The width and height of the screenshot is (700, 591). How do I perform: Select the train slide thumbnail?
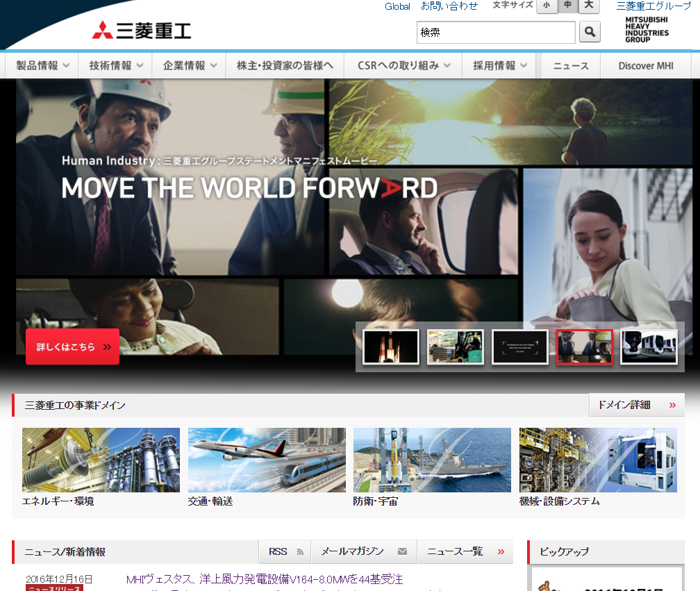click(649, 347)
